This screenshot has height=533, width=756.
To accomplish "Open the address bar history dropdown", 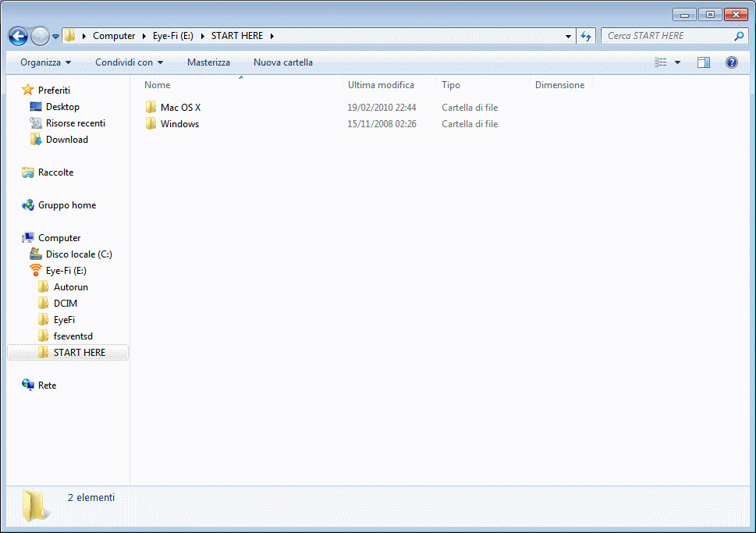I will 568,36.
